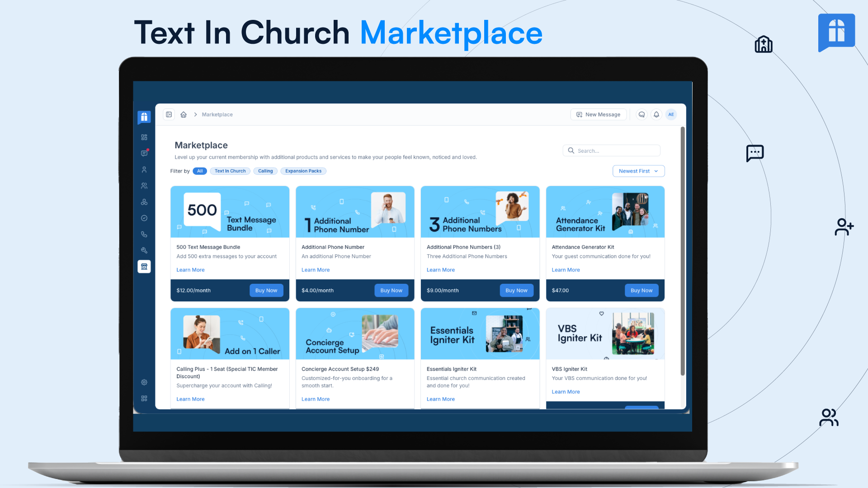Open the Newest First sort dropdown
This screenshot has width=868, height=488.
tap(638, 171)
